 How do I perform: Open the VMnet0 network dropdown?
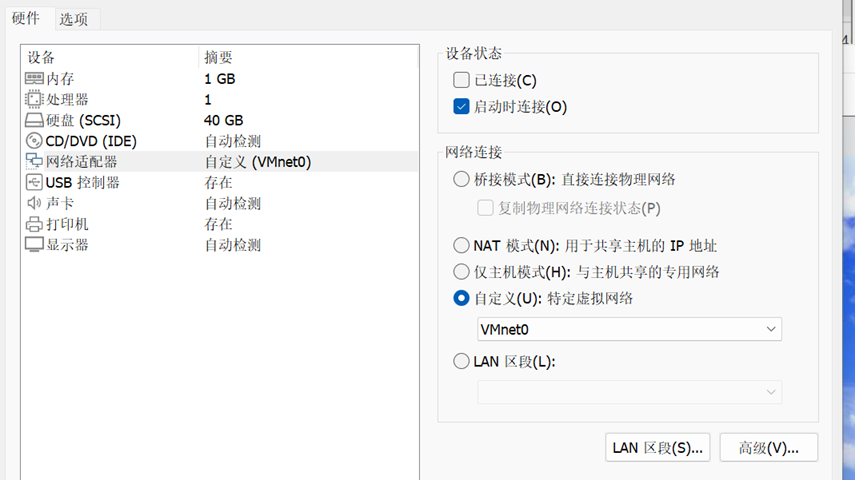[629, 329]
